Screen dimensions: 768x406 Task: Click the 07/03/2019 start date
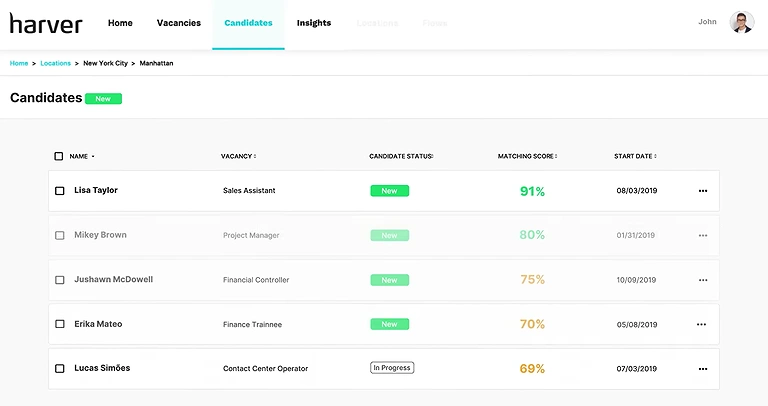click(637, 369)
